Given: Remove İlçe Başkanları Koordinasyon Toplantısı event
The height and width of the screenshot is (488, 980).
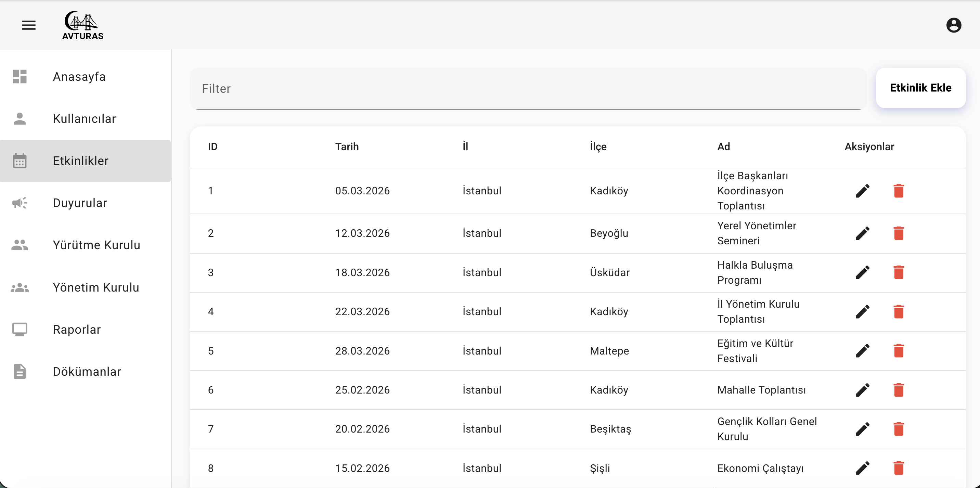Looking at the screenshot, I should pyautogui.click(x=899, y=191).
